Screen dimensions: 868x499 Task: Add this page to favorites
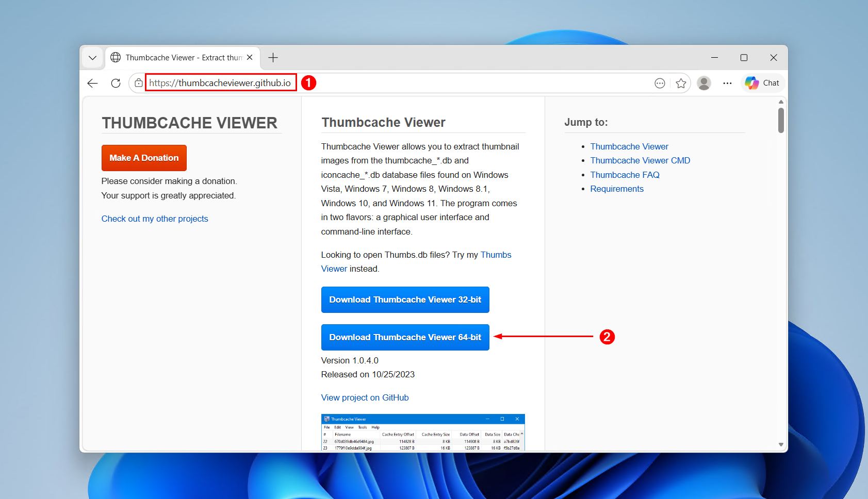pos(681,83)
